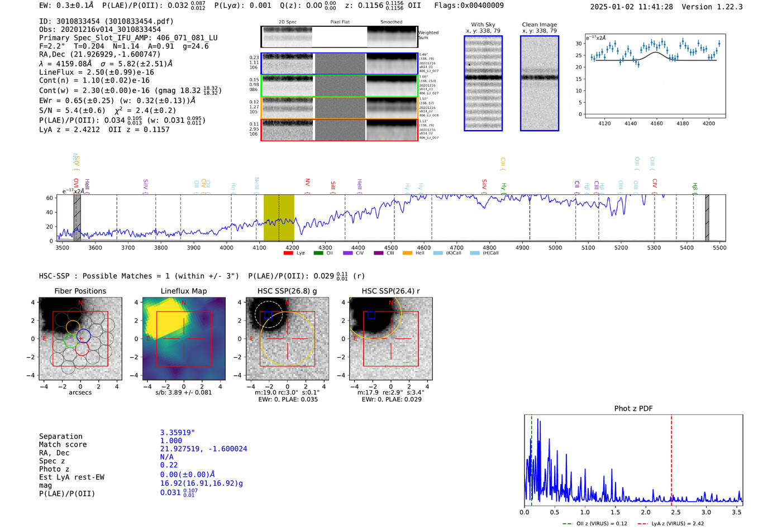Click the Primary Spec_Slot_IFU_AMP line
This screenshot has width=782, height=532.
point(128,38)
